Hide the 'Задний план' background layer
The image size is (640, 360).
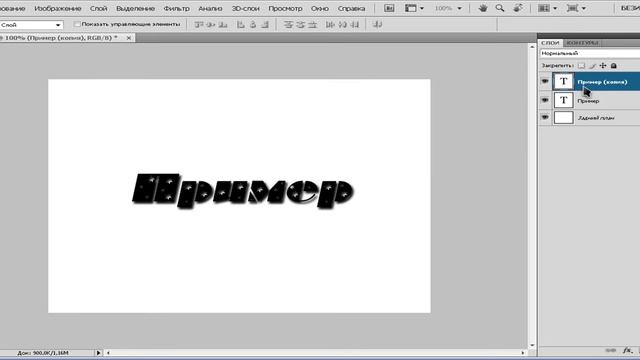(545, 118)
